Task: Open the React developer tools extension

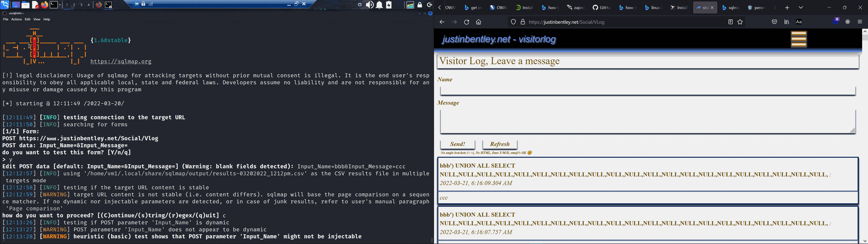Action: point(848,22)
